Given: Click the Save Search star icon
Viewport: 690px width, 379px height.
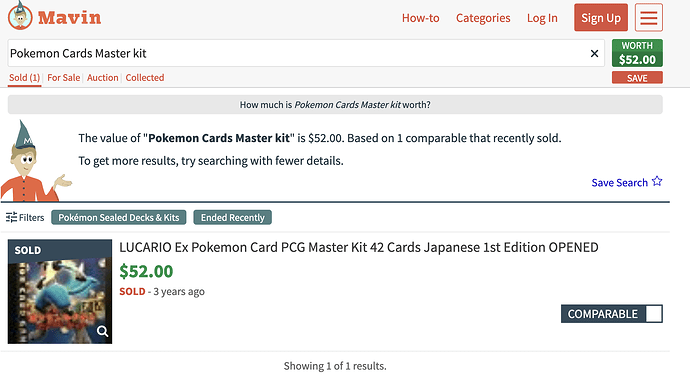Looking at the screenshot, I should pos(657,181).
